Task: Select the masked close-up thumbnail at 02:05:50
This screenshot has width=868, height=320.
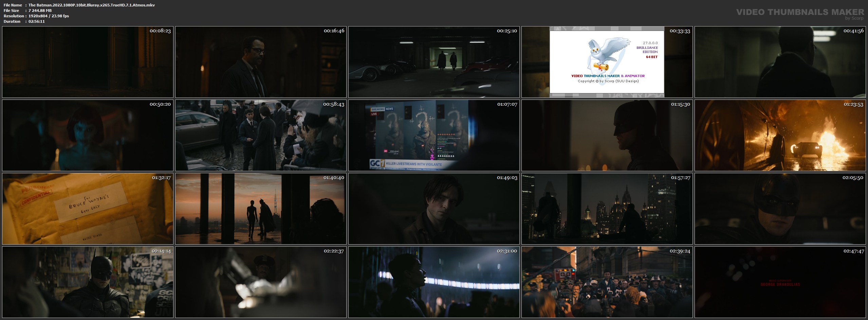Action: click(780, 209)
